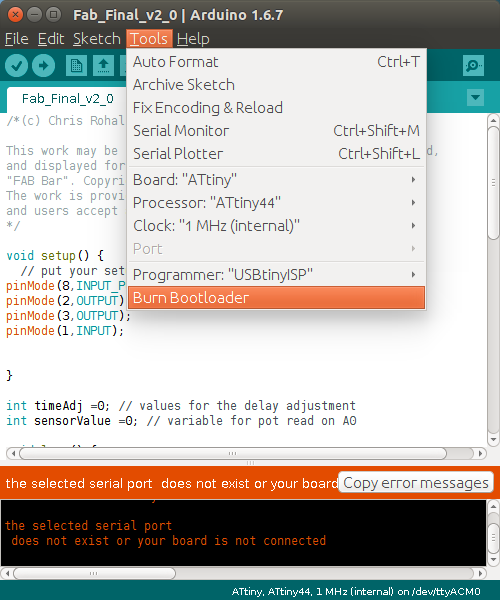Click the Open sketch up-arrow icon
This screenshot has height=600, width=500.
(x=103, y=65)
